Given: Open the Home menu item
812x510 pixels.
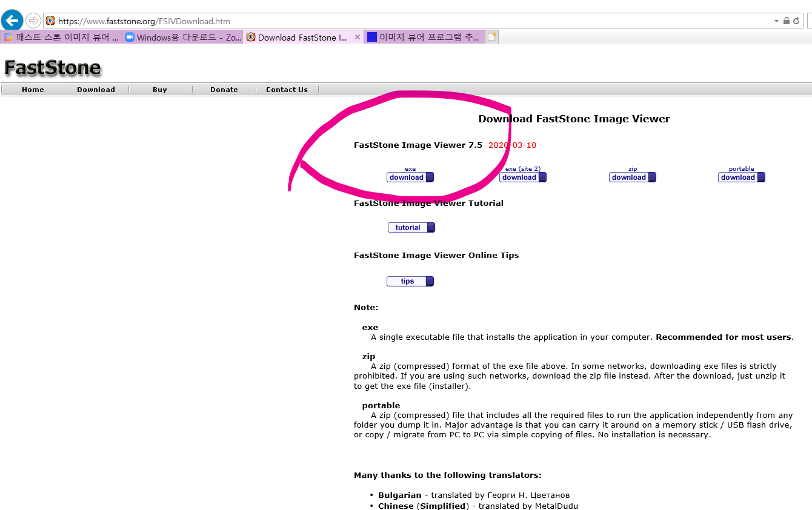Looking at the screenshot, I should (33, 90).
